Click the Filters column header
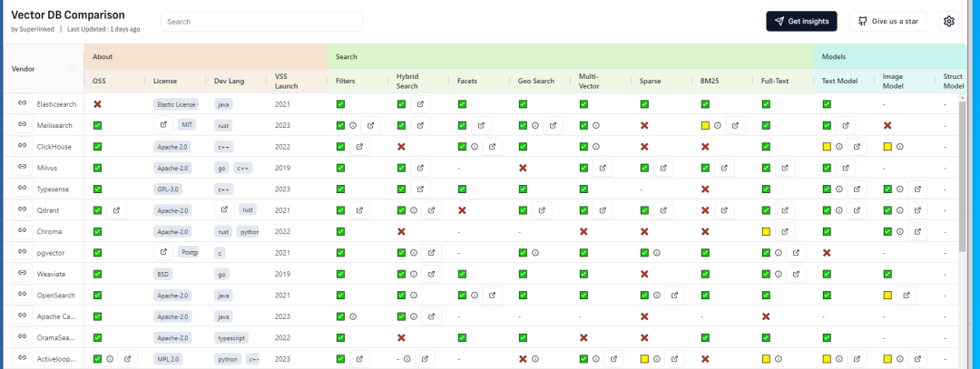Viewport: 980px width, 369px height. [345, 82]
